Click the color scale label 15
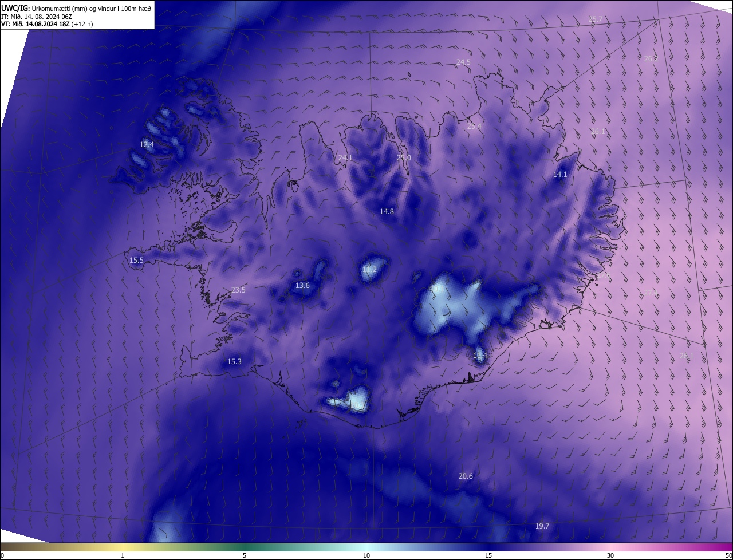 [x=488, y=555]
